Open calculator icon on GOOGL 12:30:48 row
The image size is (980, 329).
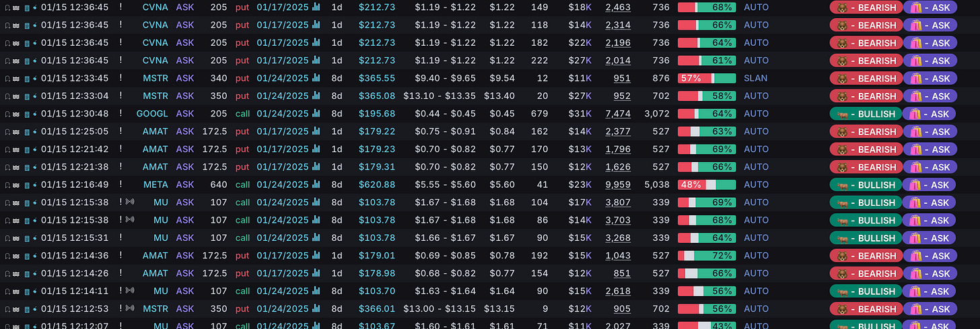(27, 114)
